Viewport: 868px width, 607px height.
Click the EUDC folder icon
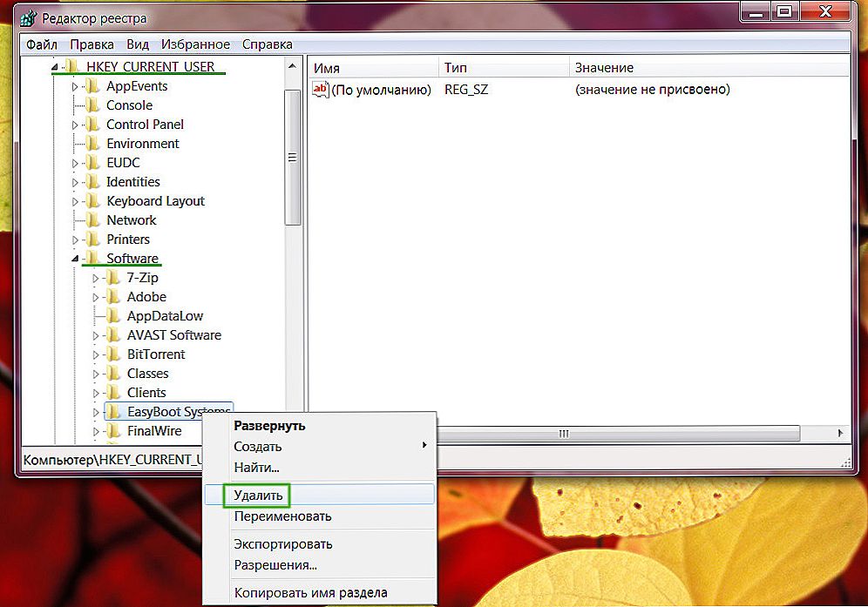pyautogui.click(x=93, y=163)
